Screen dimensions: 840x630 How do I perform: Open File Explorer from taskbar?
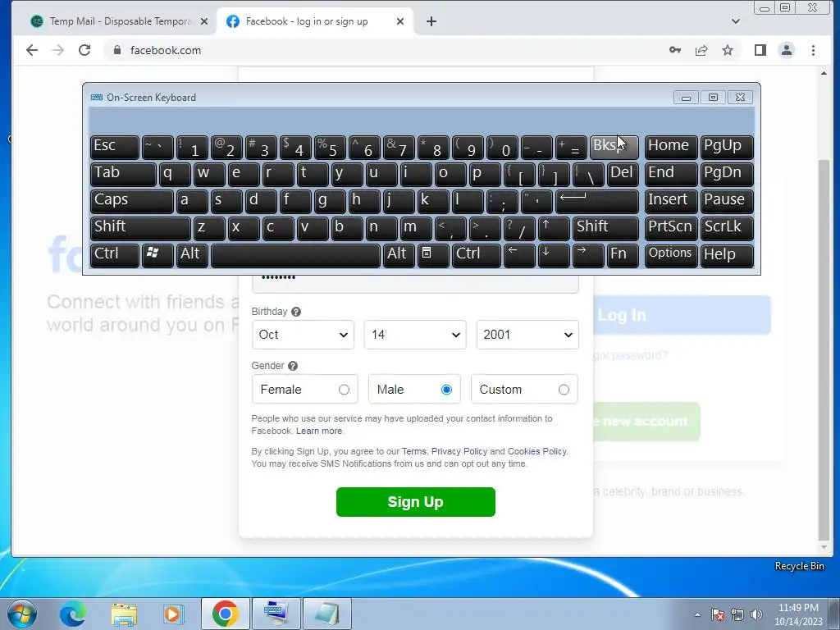pos(124,614)
